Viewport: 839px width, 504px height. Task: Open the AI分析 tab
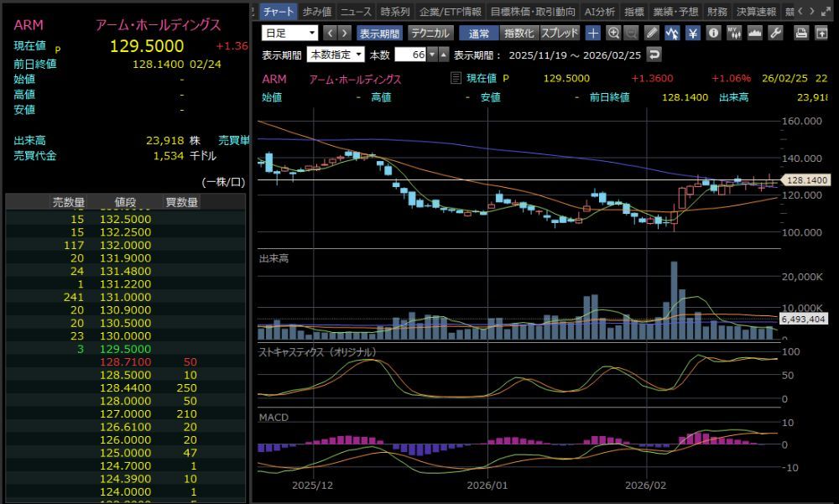[599, 11]
